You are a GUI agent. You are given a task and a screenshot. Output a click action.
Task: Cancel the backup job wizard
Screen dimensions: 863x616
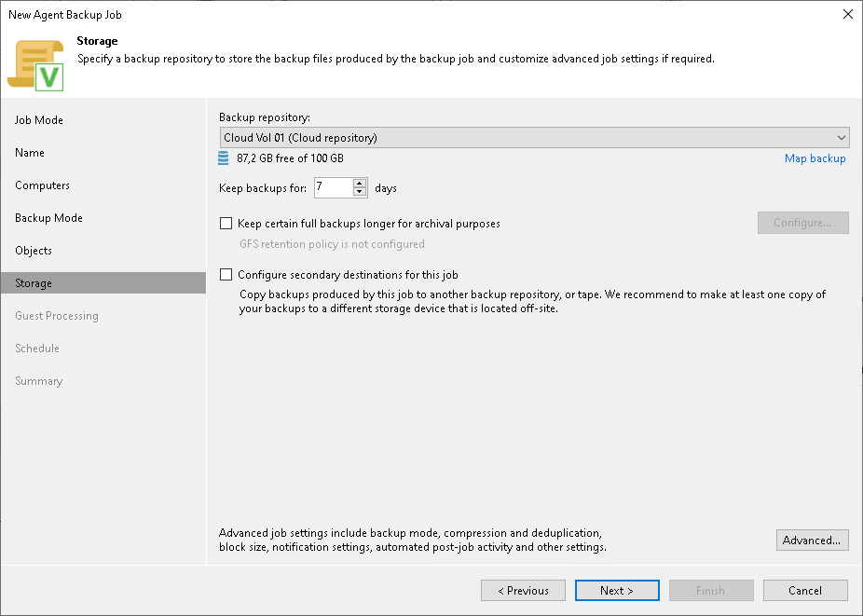click(805, 590)
